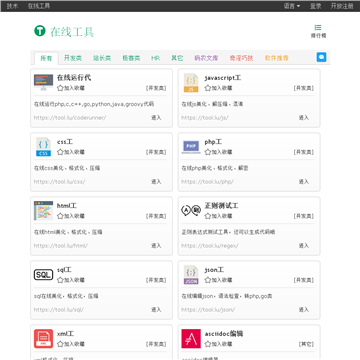Add php tool to favorites
The image size is (360, 360).
click(218, 152)
